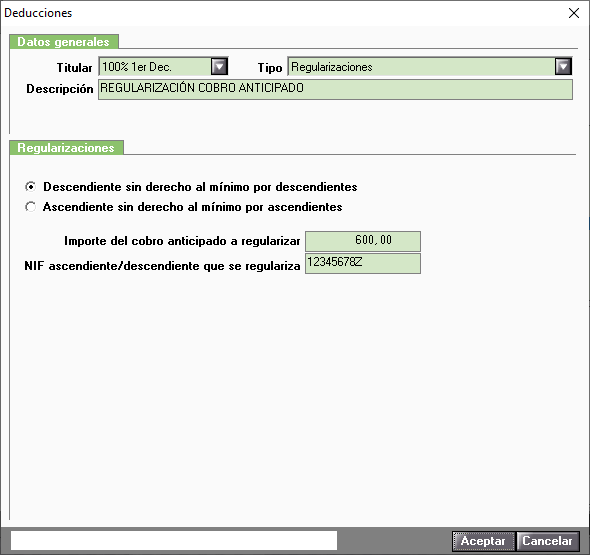This screenshot has width=590, height=555.
Task: Open the Titular dropdown arrow
Action: tap(219, 67)
